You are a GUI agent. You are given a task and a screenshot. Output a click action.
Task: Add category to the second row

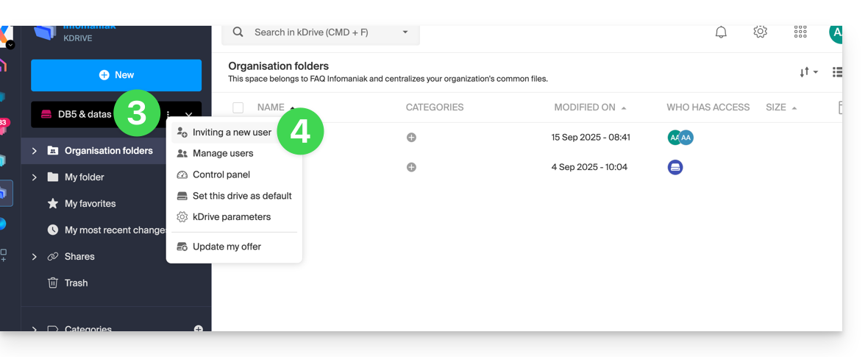click(x=411, y=167)
